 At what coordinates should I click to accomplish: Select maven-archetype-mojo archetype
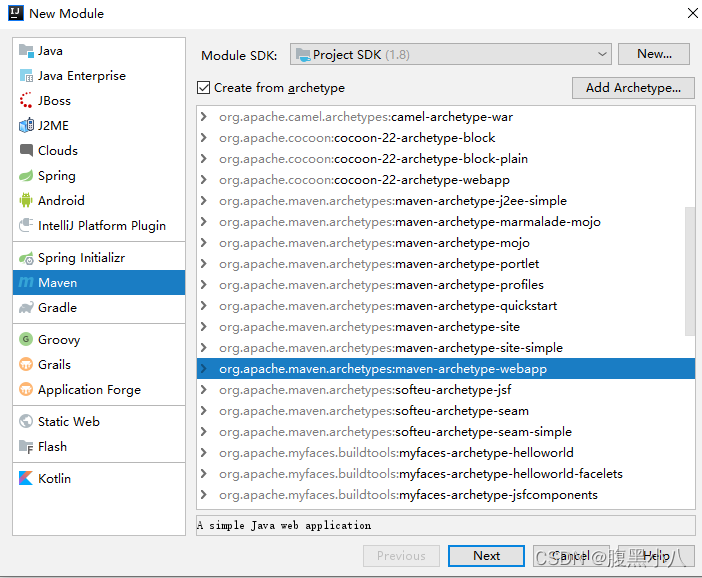pyautogui.click(x=445, y=243)
